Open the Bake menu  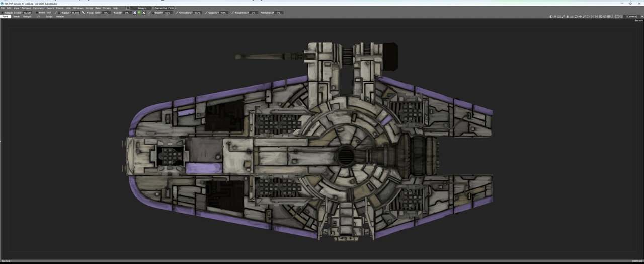(98, 8)
